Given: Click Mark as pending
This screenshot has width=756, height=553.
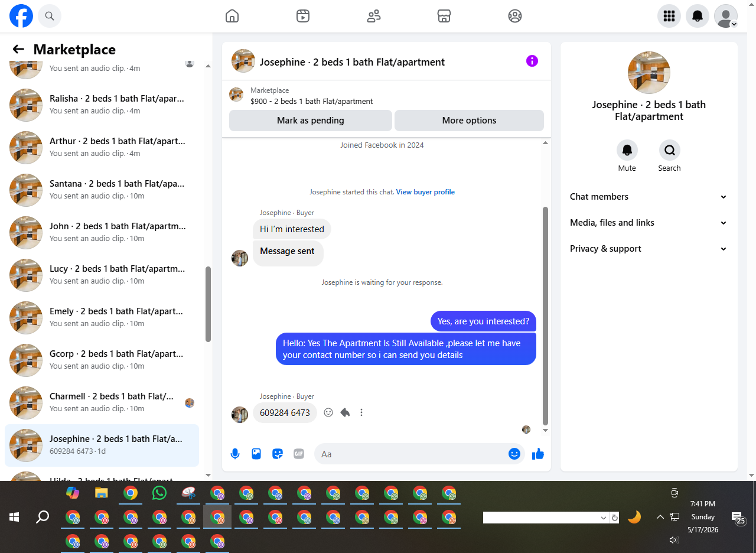Looking at the screenshot, I should click(x=311, y=121).
